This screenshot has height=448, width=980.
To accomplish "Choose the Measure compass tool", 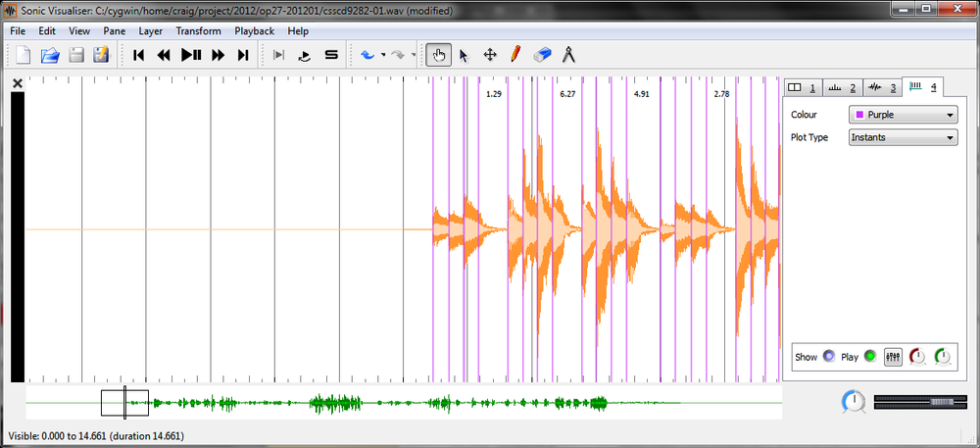I will [x=568, y=55].
